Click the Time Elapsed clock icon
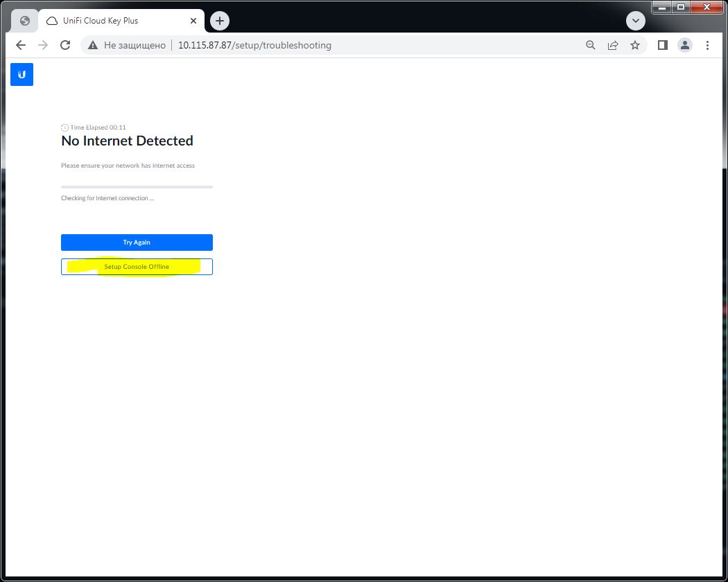This screenshot has width=728, height=582. tap(64, 127)
